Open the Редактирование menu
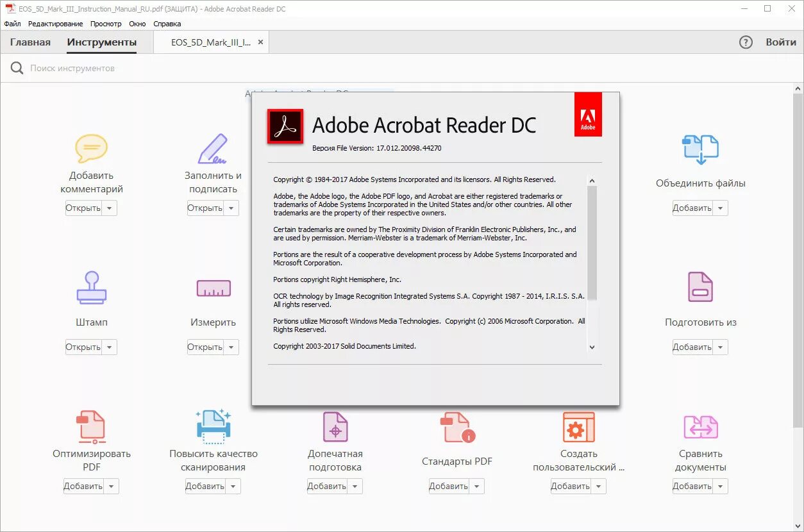 coord(55,24)
